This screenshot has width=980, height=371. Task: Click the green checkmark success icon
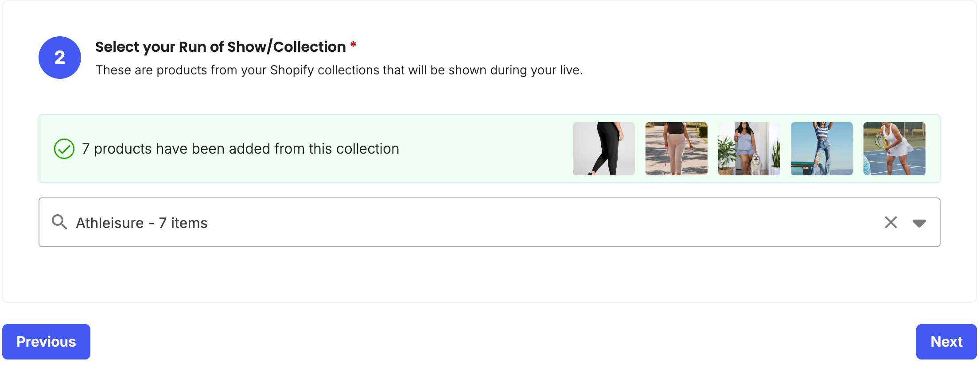point(64,149)
